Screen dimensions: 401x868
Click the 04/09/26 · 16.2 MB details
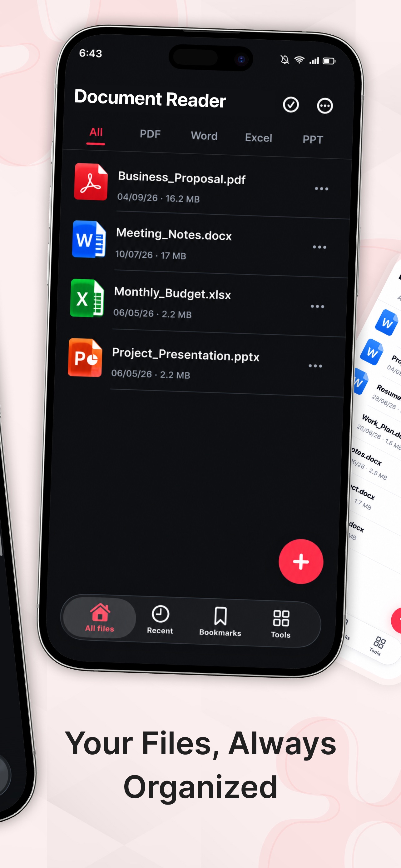click(x=158, y=198)
